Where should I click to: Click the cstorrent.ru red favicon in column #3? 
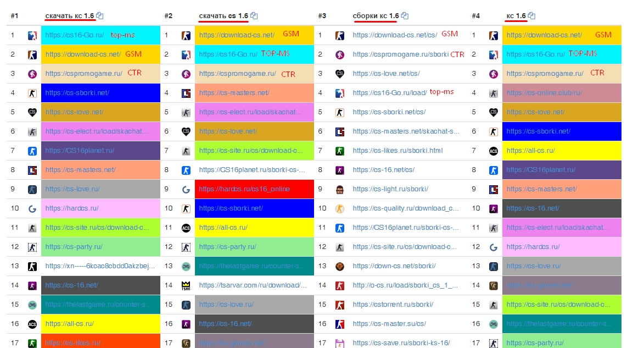340,305
